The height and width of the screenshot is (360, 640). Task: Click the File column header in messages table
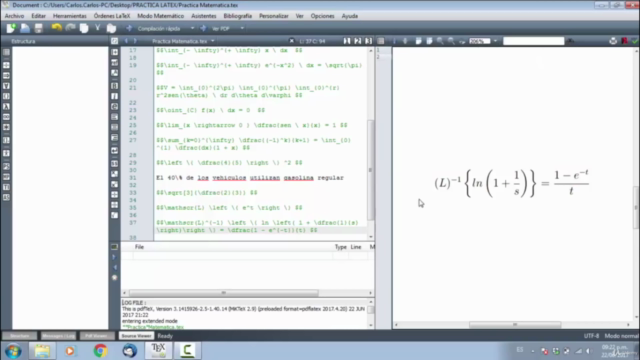click(x=139, y=247)
